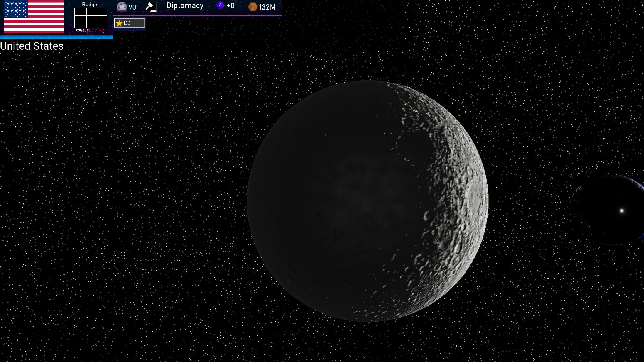Click the United States country name
The width and height of the screenshot is (644, 362).
[x=32, y=46]
